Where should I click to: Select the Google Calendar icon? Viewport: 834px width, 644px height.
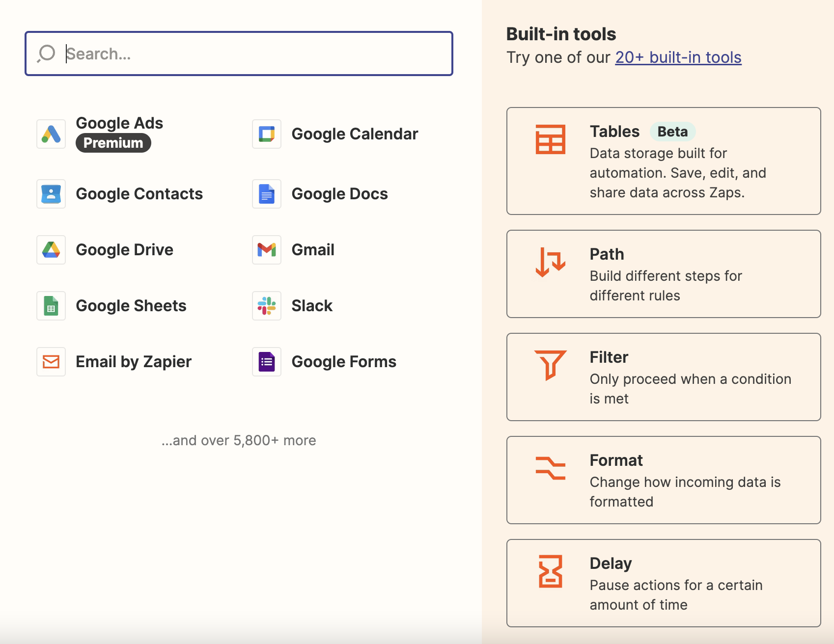click(x=267, y=134)
